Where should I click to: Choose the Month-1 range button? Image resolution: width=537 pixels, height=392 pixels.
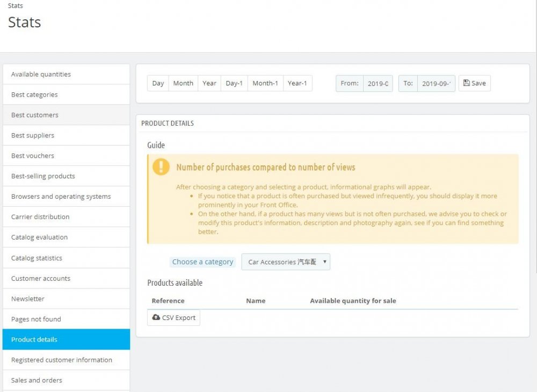click(265, 83)
